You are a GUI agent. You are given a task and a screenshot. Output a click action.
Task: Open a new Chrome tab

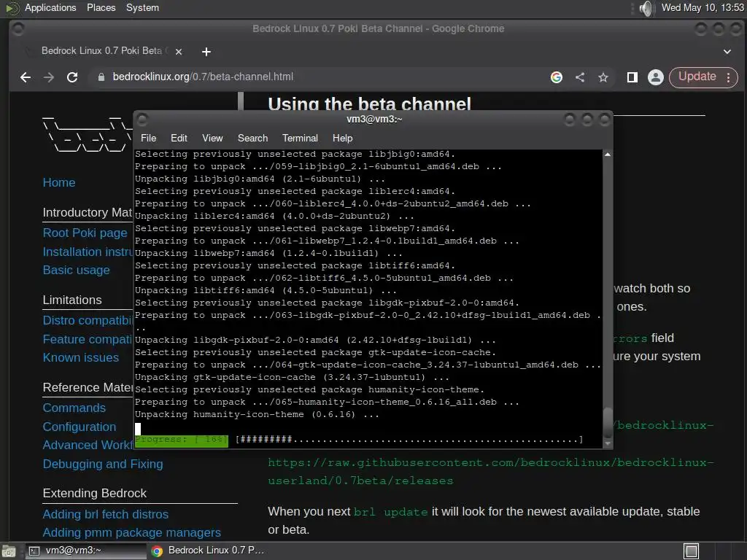[206, 52]
